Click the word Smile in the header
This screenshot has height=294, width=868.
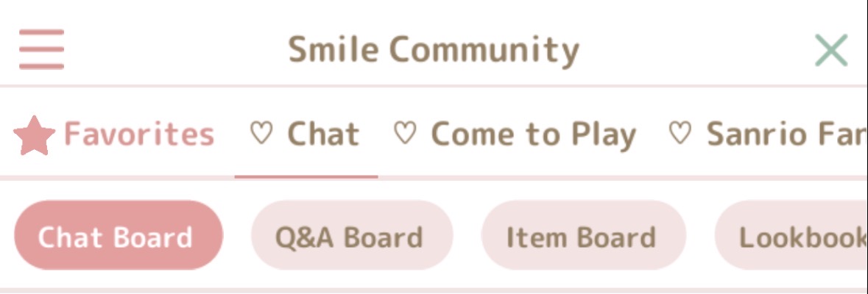pyautogui.click(x=333, y=51)
